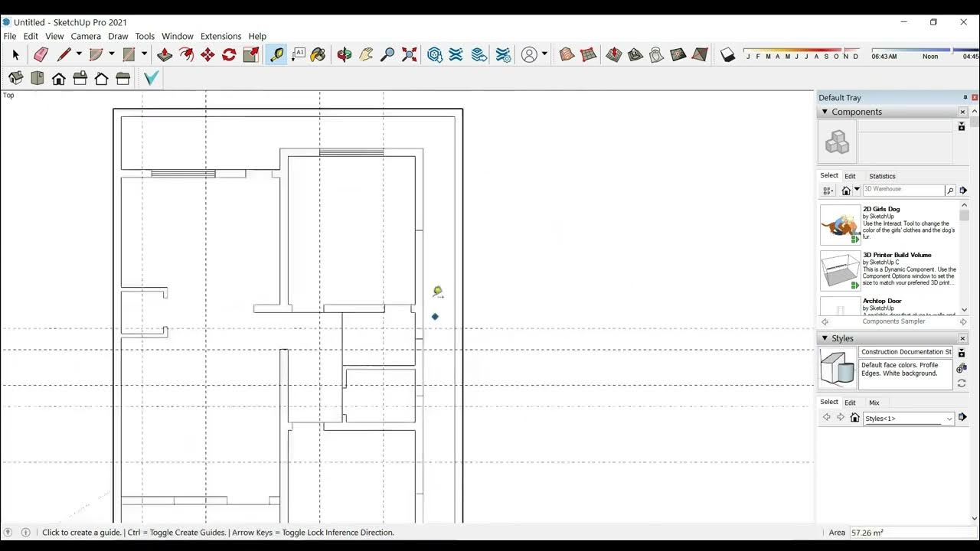Open Extension Manager gear icon
980x551 pixels.
click(503, 54)
